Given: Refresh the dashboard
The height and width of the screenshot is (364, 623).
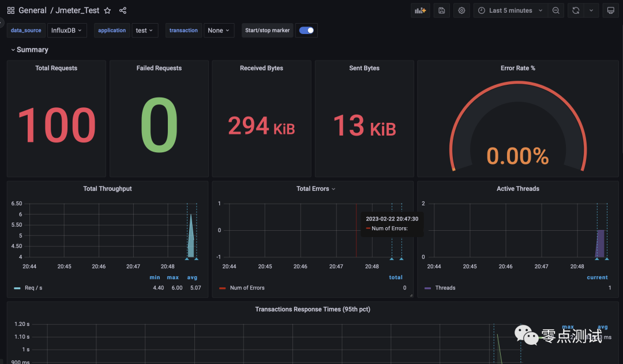Looking at the screenshot, I should point(576,10).
